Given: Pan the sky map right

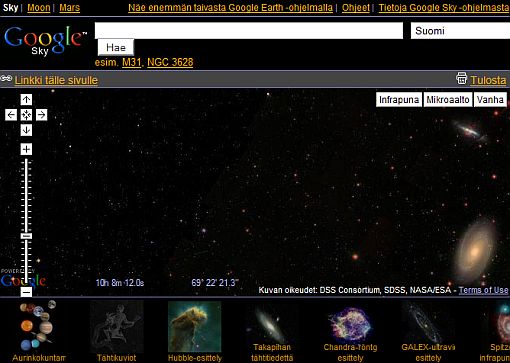Looking at the screenshot, I should point(42,115).
